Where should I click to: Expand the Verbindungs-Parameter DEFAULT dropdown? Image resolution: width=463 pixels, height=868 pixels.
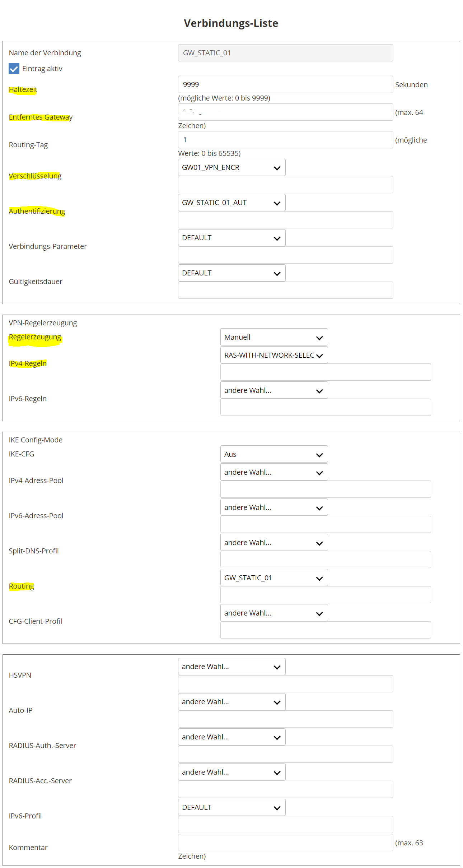[231, 238]
